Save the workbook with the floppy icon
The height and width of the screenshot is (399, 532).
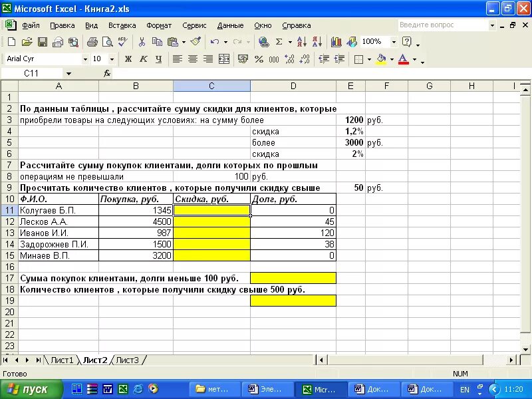43,42
